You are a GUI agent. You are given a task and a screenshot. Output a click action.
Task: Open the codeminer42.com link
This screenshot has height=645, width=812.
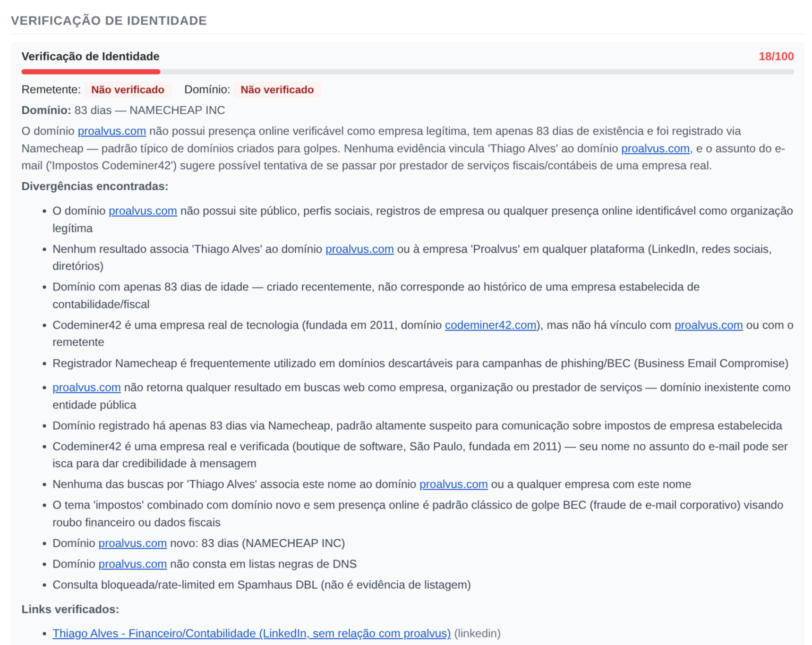pyautogui.click(x=490, y=325)
